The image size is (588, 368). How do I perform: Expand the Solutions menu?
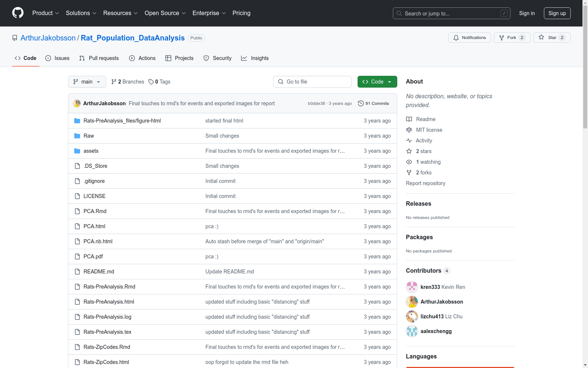click(81, 13)
